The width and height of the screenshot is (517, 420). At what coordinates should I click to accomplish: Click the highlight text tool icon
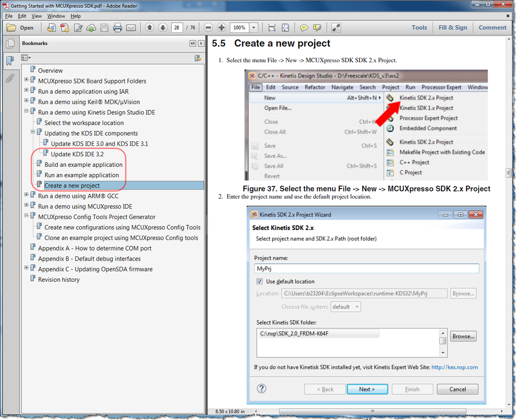tap(317, 28)
